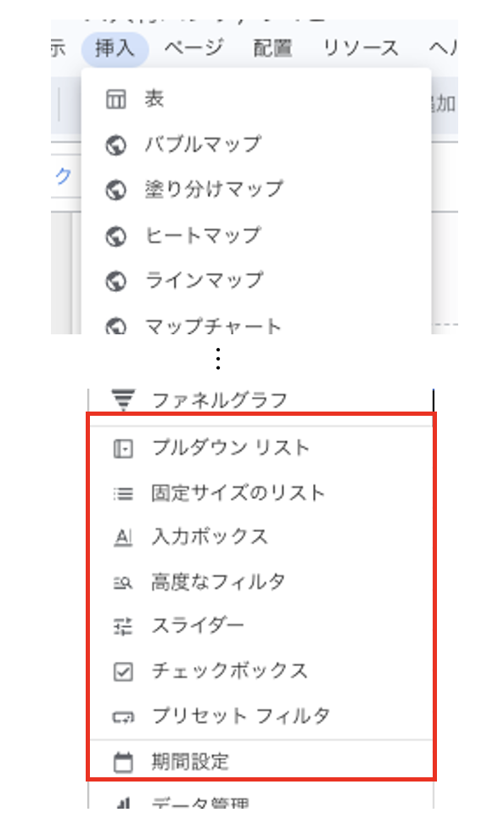Click the funnel icon beside ファネルグラフ

click(123, 401)
